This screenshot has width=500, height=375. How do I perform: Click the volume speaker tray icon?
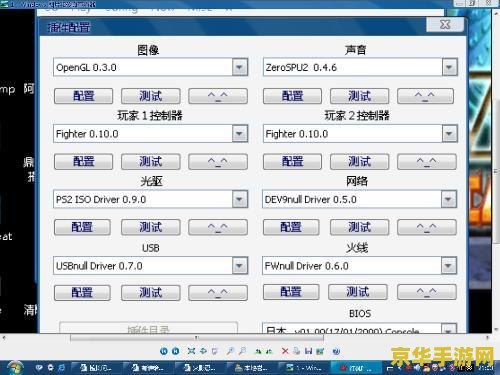(417, 368)
